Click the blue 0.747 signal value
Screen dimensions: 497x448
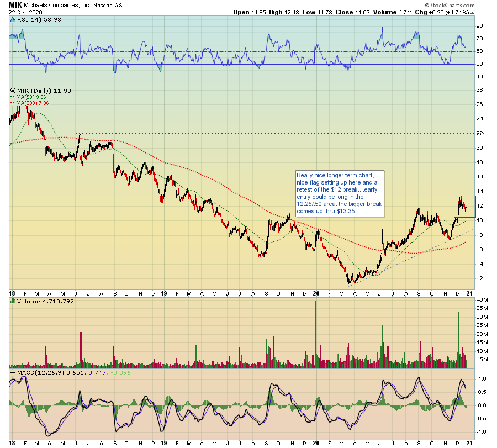click(x=97, y=372)
